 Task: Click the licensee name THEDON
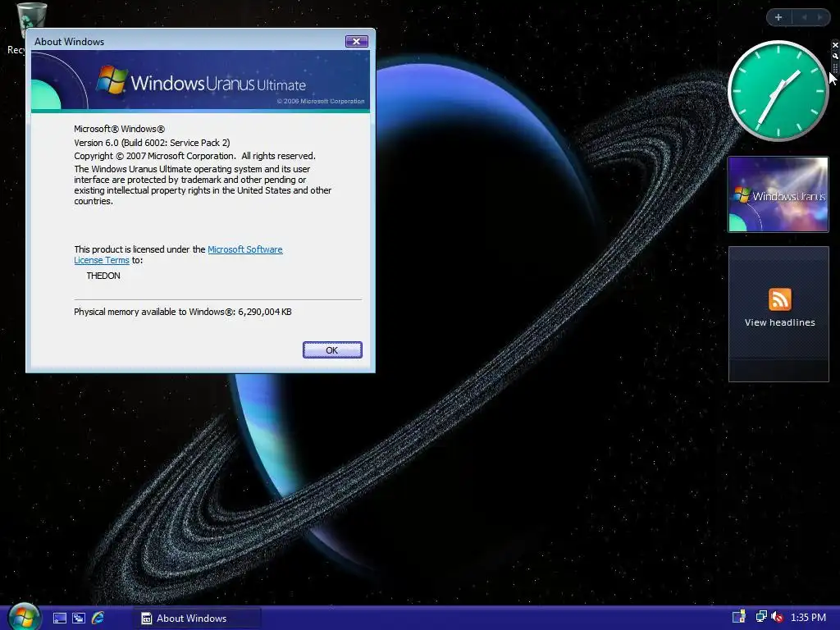[x=103, y=276]
